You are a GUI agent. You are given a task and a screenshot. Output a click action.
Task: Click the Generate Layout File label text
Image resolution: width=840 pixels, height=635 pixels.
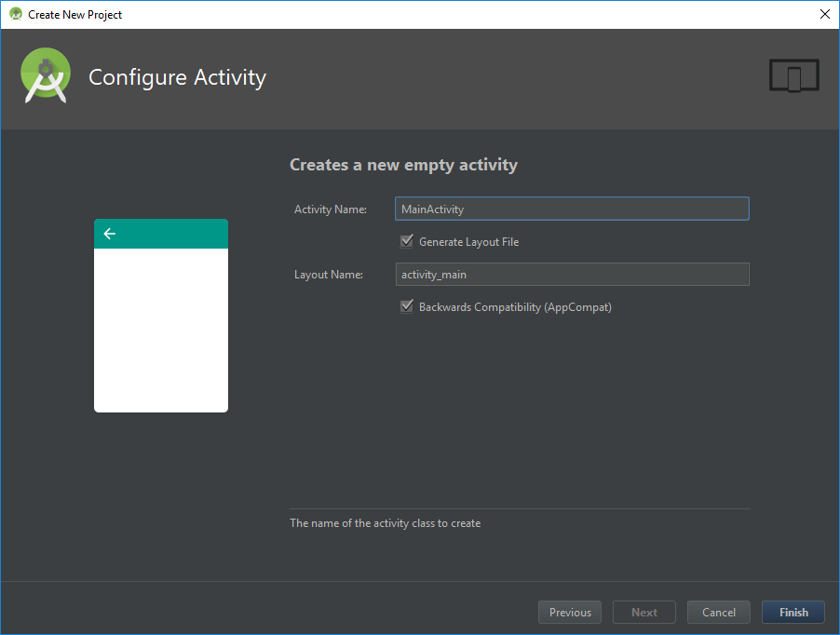(468, 242)
